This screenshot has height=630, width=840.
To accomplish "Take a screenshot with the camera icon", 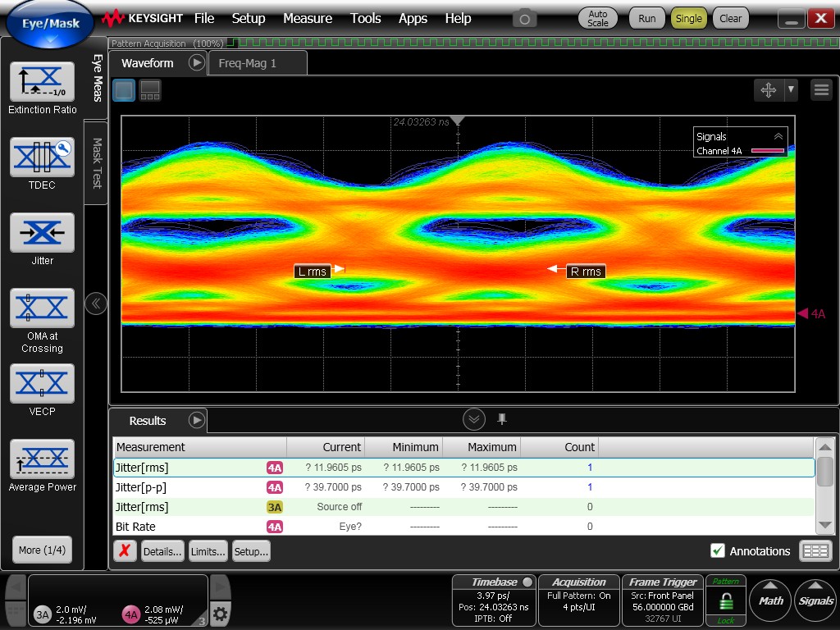I will coord(524,18).
